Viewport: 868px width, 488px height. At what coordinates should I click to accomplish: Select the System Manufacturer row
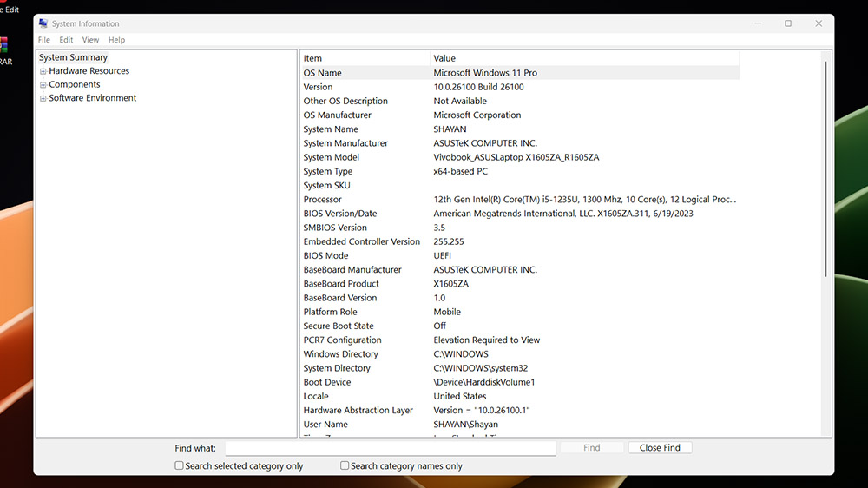click(x=520, y=143)
